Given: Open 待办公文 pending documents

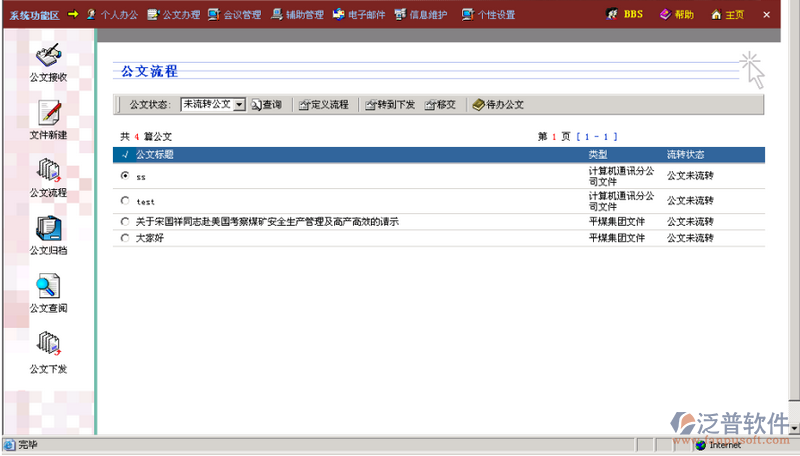Looking at the screenshot, I should [498, 105].
